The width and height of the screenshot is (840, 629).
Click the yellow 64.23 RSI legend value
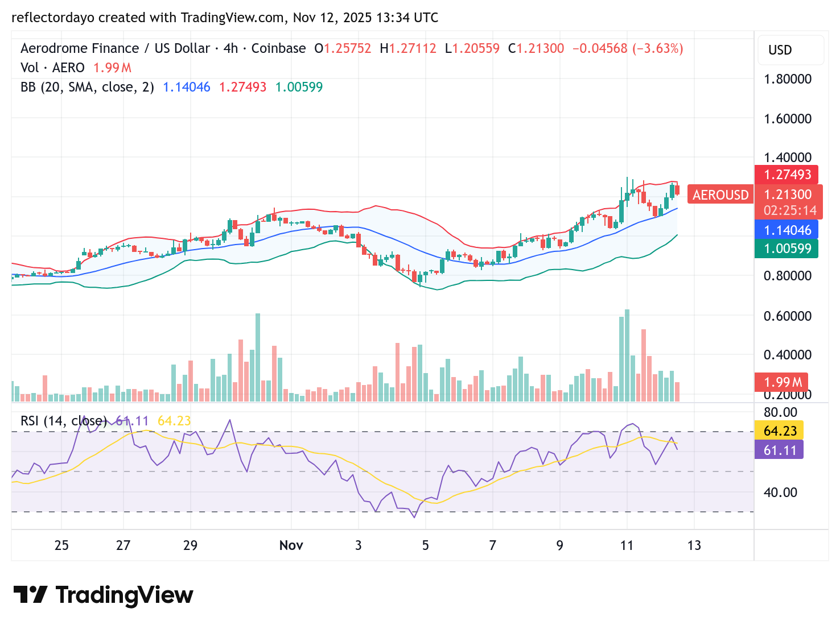click(x=174, y=421)
